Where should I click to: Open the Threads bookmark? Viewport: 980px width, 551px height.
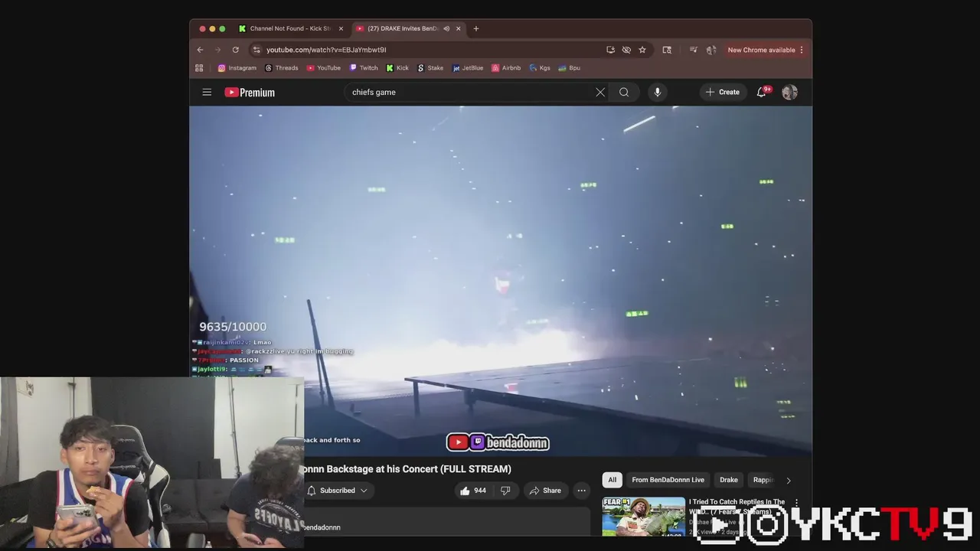click(282, 68)
